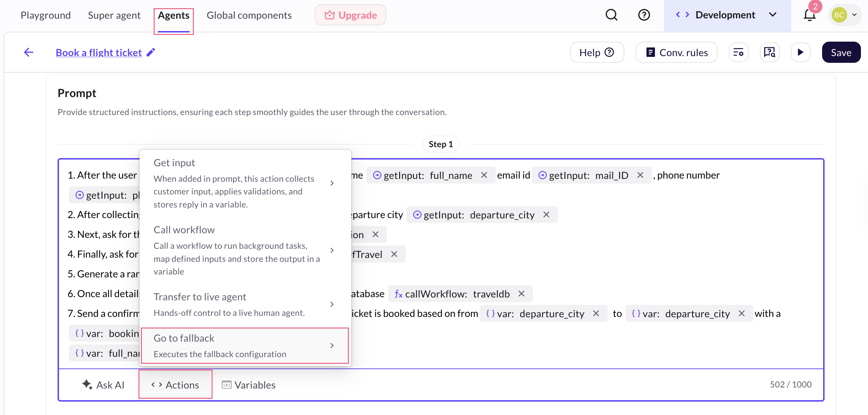
Task: Open the notifications bell
Action: [x=809, y=15]
